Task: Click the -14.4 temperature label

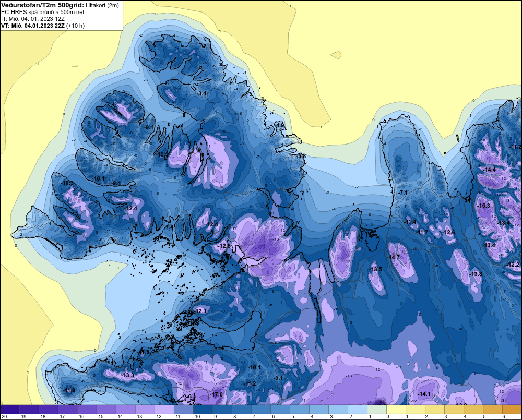Action: [490, 170]
